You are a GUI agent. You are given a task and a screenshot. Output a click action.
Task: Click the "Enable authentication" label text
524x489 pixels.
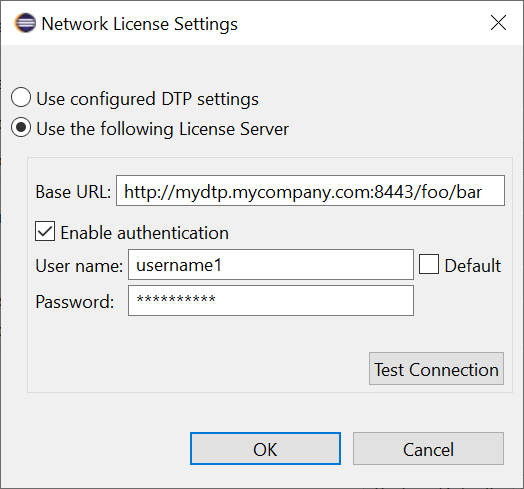coord(145,233)
